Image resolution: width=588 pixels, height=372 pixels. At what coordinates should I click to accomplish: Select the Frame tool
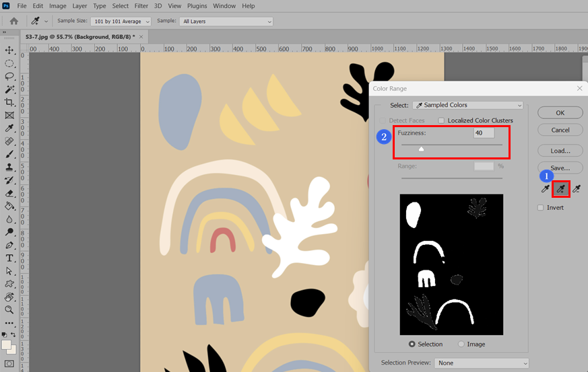point(9,116)
